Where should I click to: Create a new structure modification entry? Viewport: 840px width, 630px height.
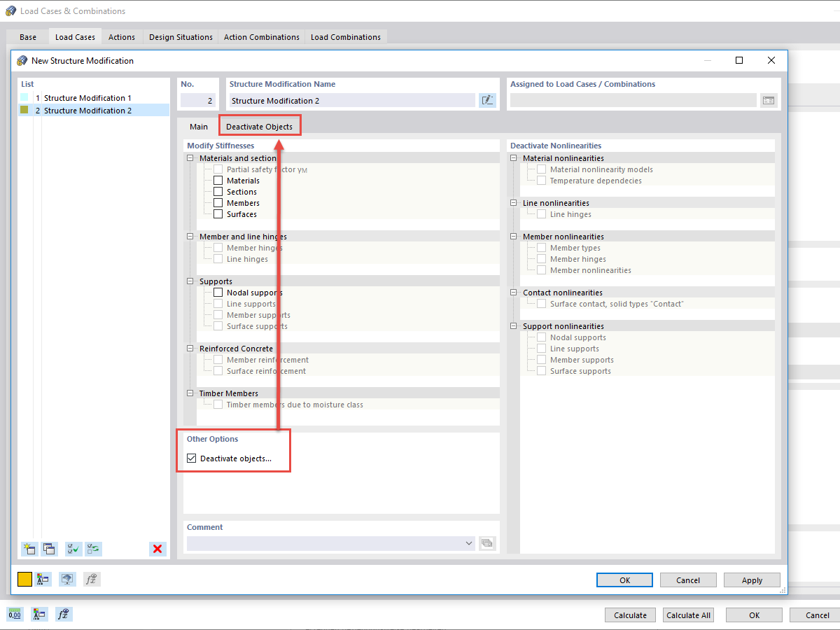click(29, 549)
